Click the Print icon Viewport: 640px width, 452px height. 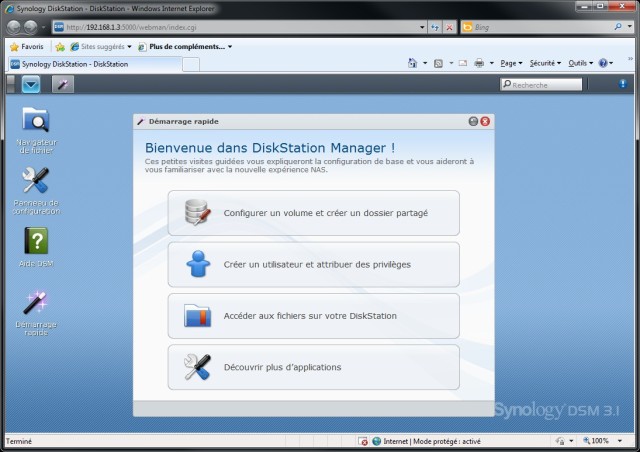coord(479,63)
